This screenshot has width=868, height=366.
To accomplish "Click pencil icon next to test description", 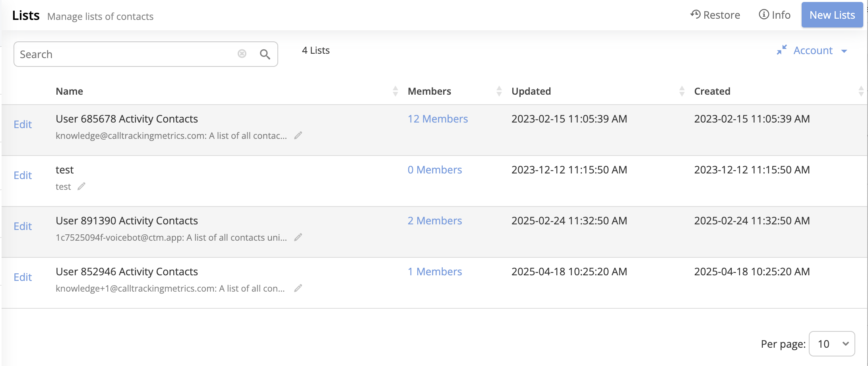I will (81, 187).
